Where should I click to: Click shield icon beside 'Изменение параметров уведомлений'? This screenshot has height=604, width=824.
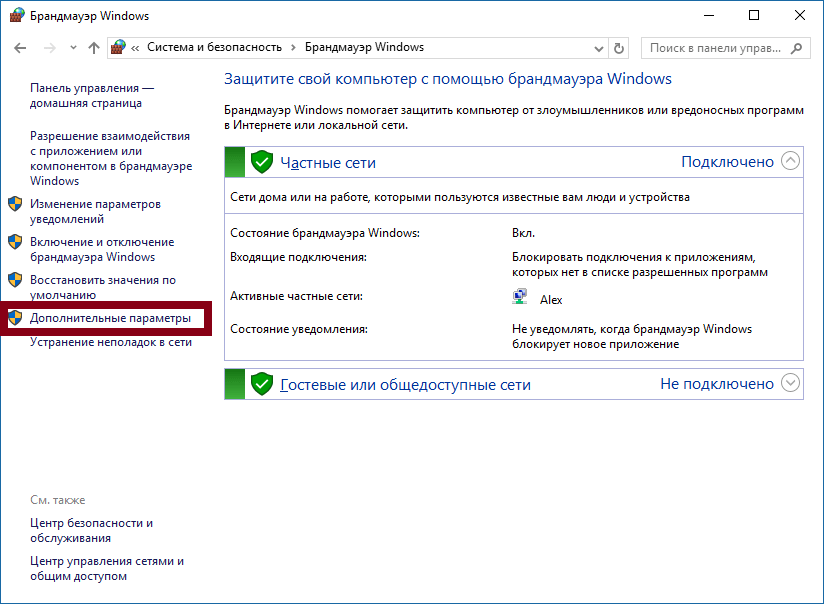click(15, 204)
